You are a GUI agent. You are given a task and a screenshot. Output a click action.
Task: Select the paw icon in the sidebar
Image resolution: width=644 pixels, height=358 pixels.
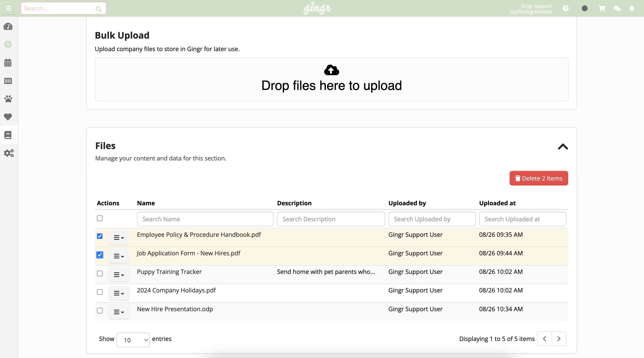tap(8, 99)
